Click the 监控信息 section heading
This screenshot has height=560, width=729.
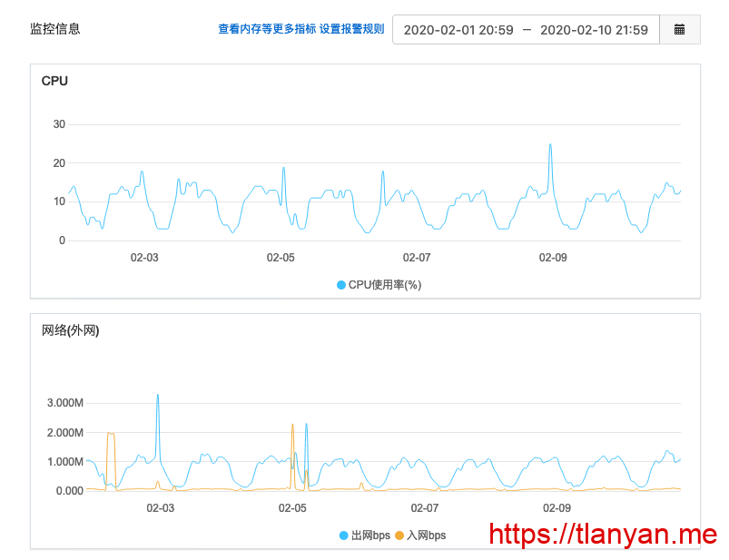pyautogui.click(x=55, y=29)
